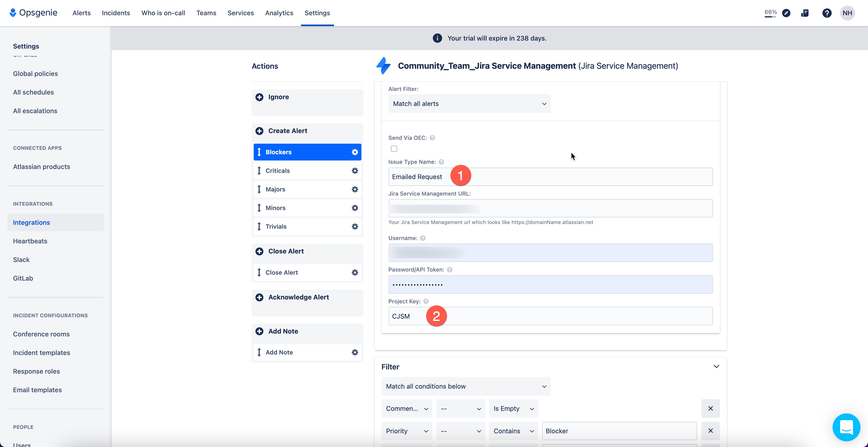Open the chat support widget
This screenshot has width=868, height=447.
click(846, 427)
